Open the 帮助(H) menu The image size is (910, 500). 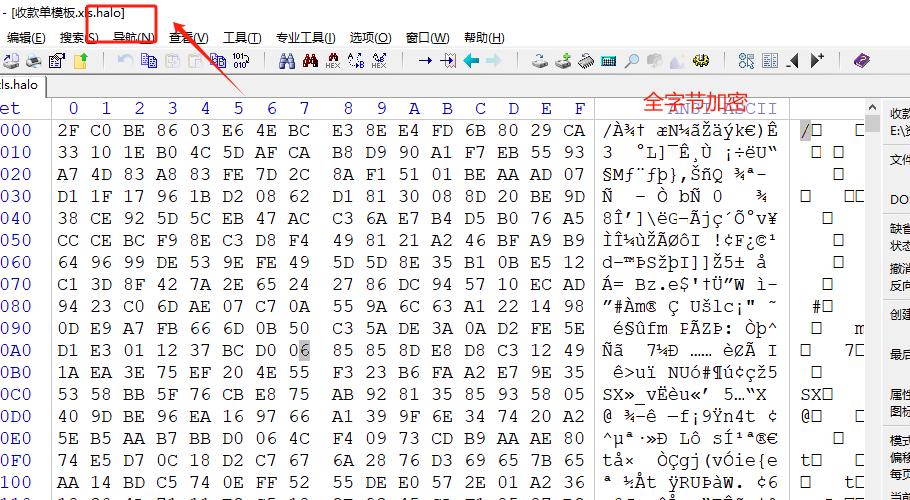click(x=483, y=38)
